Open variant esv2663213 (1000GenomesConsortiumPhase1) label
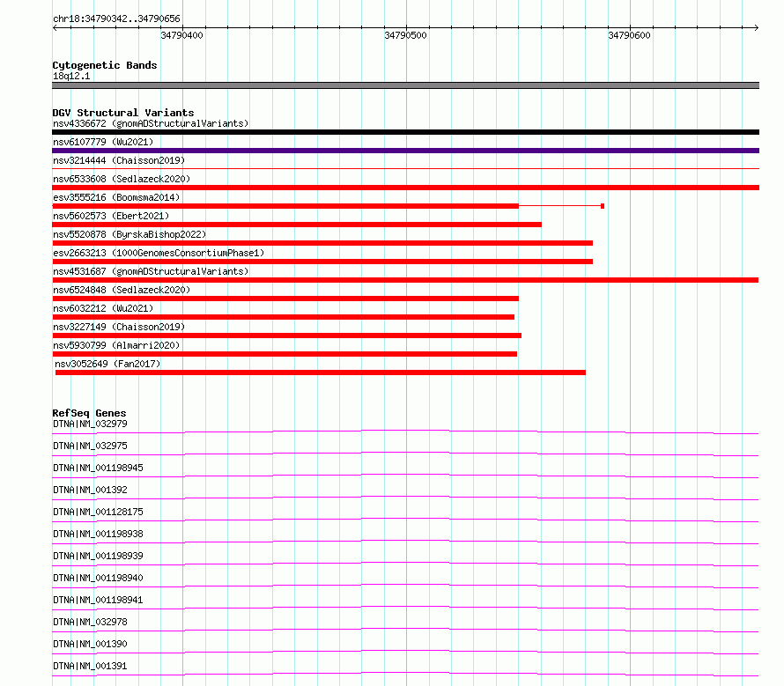Image resolution: width=784 pixels, height=686 pixels. pos(159,253)
